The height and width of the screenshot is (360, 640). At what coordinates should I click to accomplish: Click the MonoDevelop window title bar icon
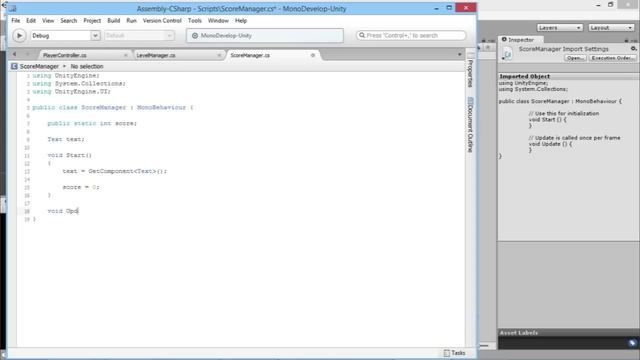click(13, 8)
